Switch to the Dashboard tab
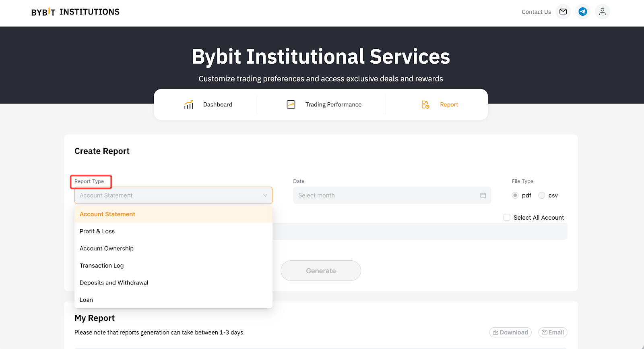644x349 pixels. (x=217, y=105)
